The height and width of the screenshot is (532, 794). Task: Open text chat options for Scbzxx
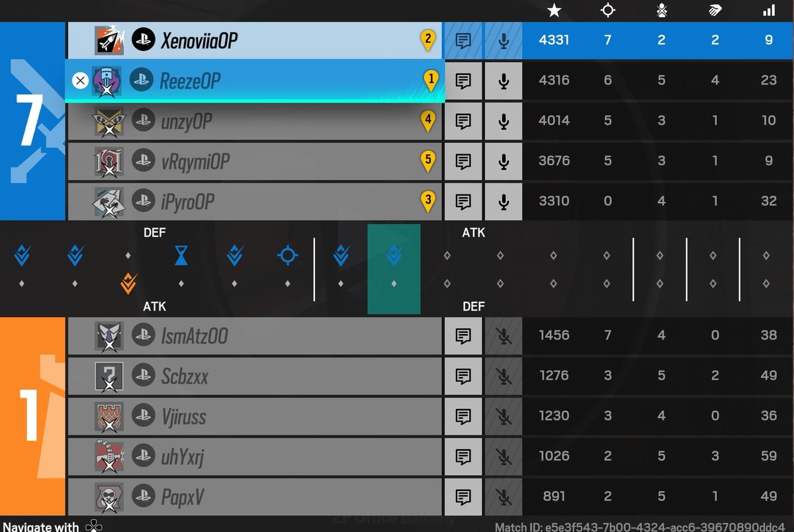[x=463, y=376]
